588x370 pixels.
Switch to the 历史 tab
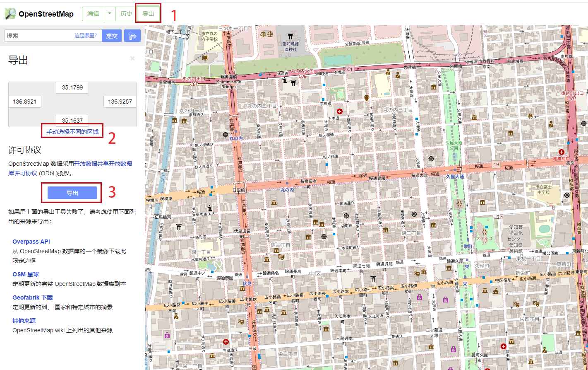click(x=126, y=14)
